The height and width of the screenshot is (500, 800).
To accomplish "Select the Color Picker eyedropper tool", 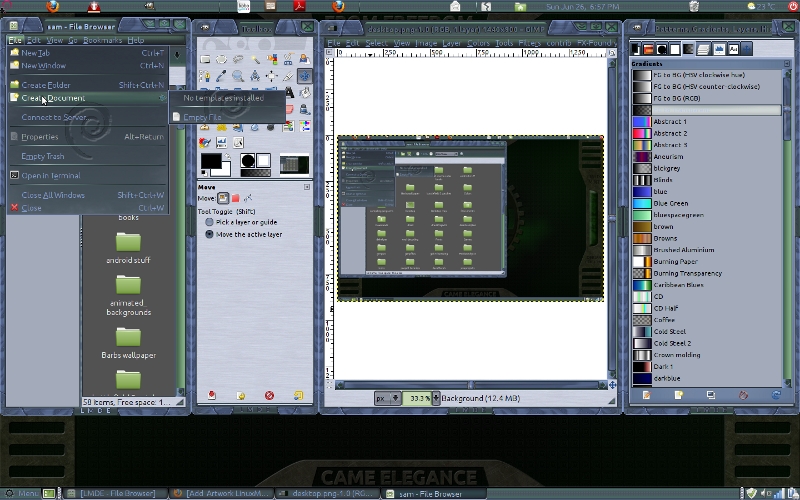I will 221,76.
